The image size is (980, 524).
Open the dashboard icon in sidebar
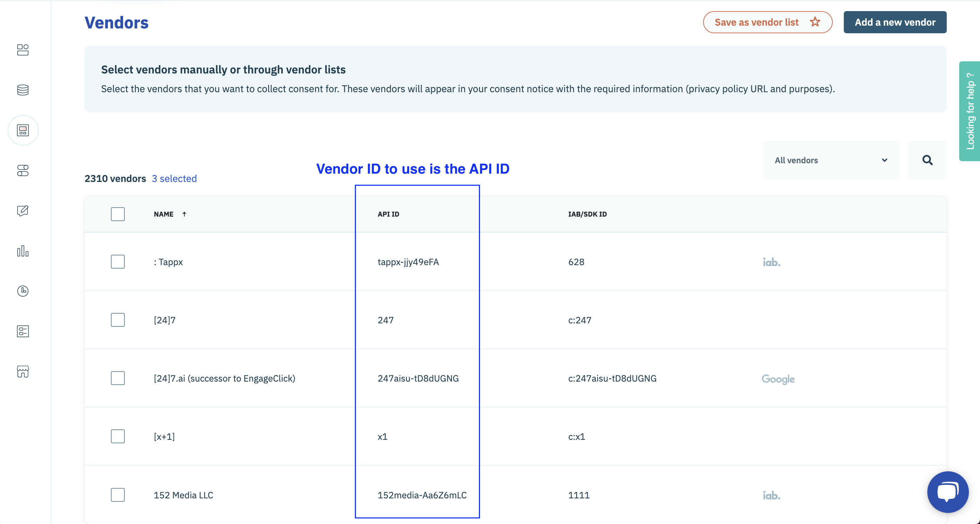click(x=23, y=50)
